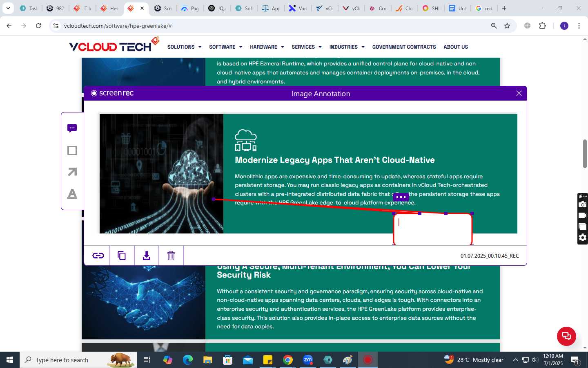The image size is (588, 368).
Task: Start video recording in ScreenRec widget
Action: (583, 215)
